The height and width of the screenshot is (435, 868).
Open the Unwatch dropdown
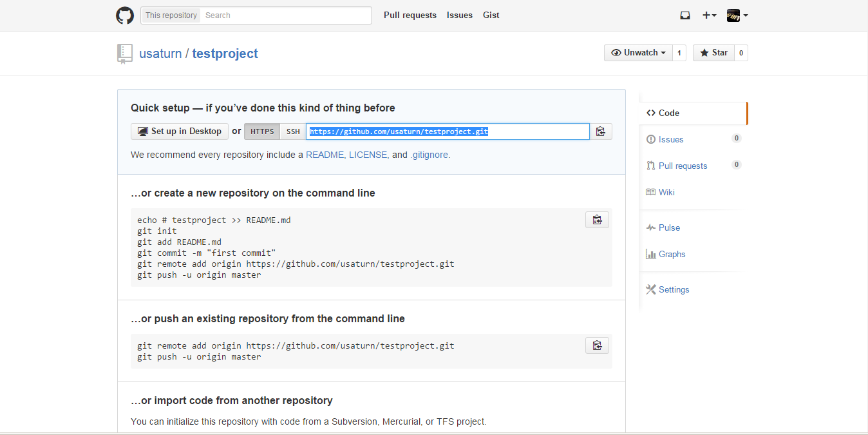tap(638, 53)
